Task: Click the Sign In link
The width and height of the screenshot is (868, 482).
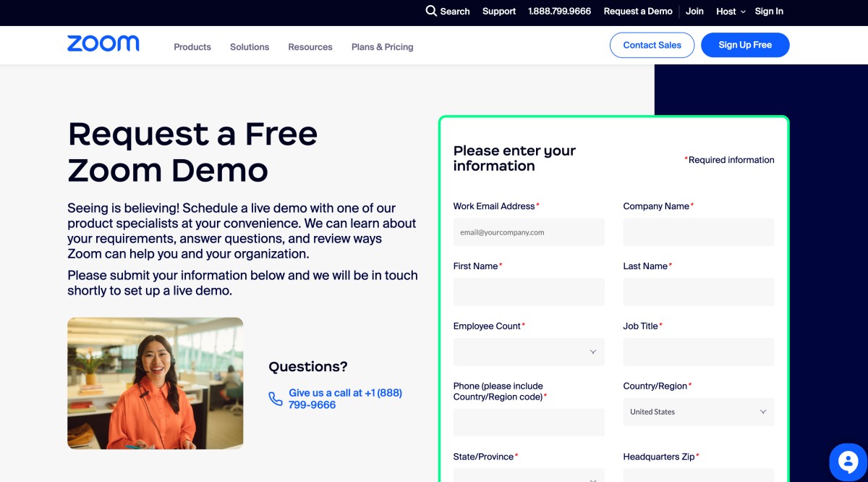Action: pyautogui.click(x=769, y=12)
